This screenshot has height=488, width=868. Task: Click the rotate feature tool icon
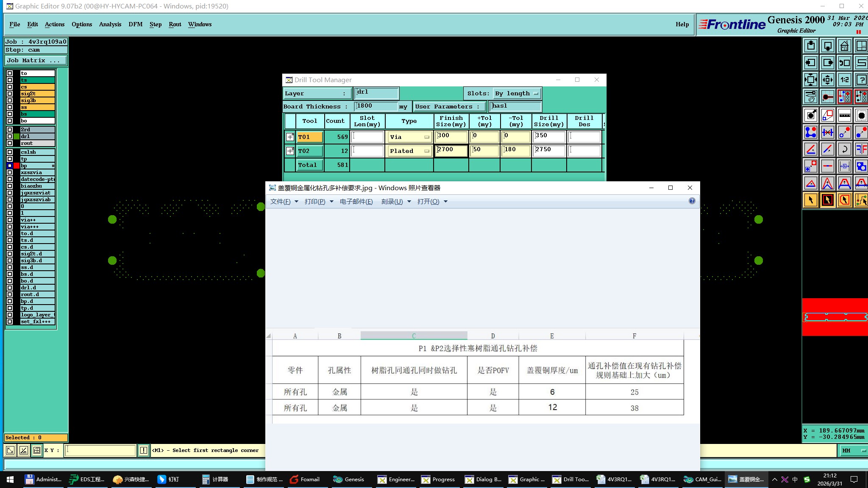pos(844,149)
